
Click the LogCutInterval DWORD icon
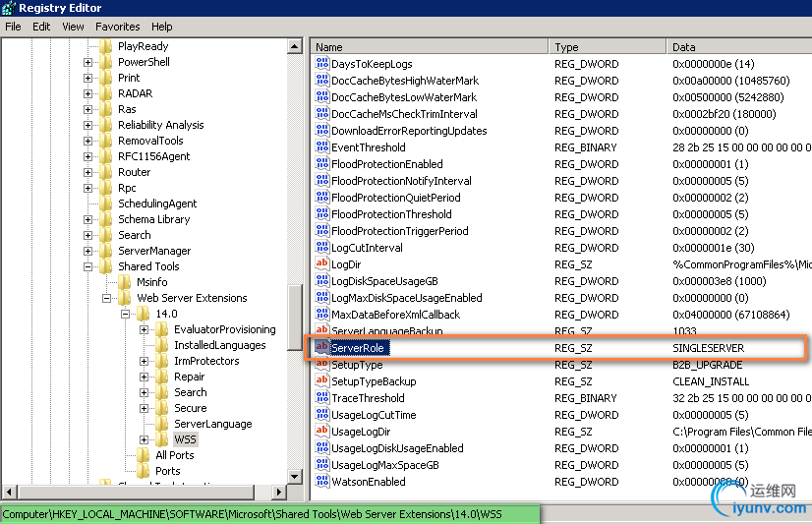322,247
